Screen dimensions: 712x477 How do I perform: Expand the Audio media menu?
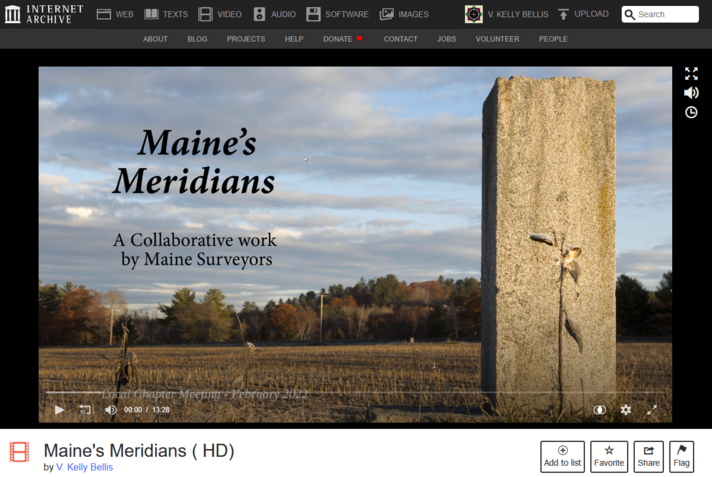click(274, 14)
